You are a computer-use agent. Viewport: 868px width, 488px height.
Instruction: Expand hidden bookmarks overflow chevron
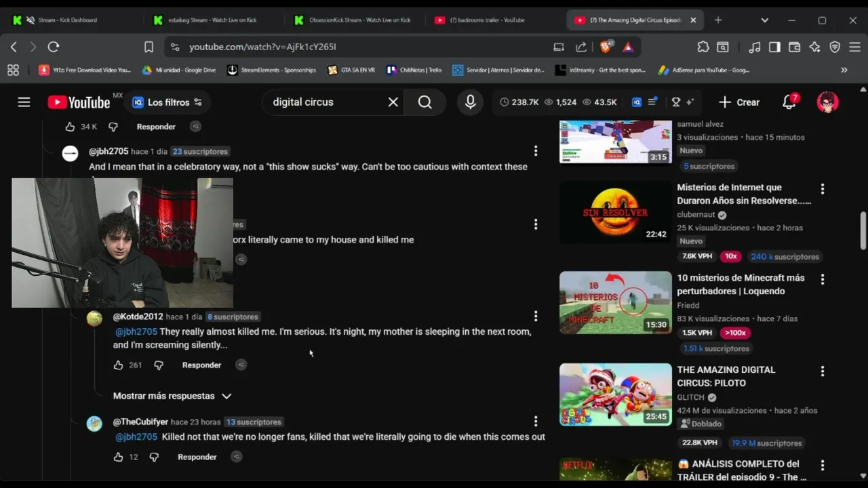[x=844, y=70]
